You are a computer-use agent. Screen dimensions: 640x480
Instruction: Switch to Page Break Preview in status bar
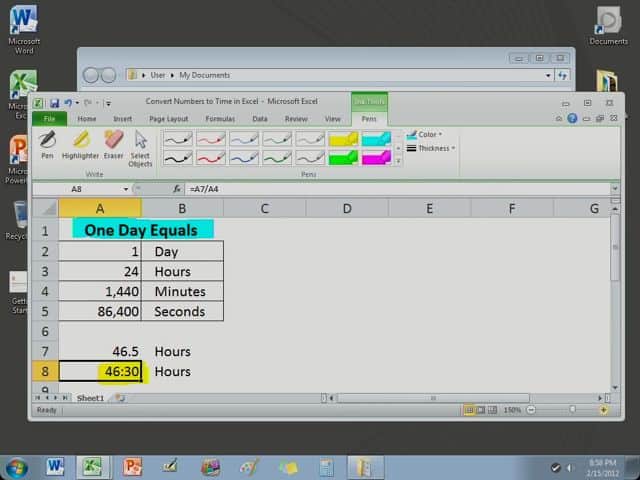[493, 410]
